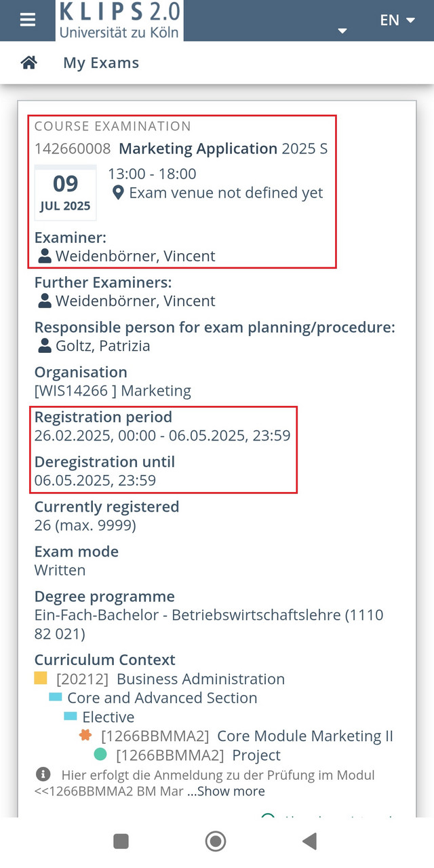
Task: Tap the info icon next to German note
Action: coord(43,774)
